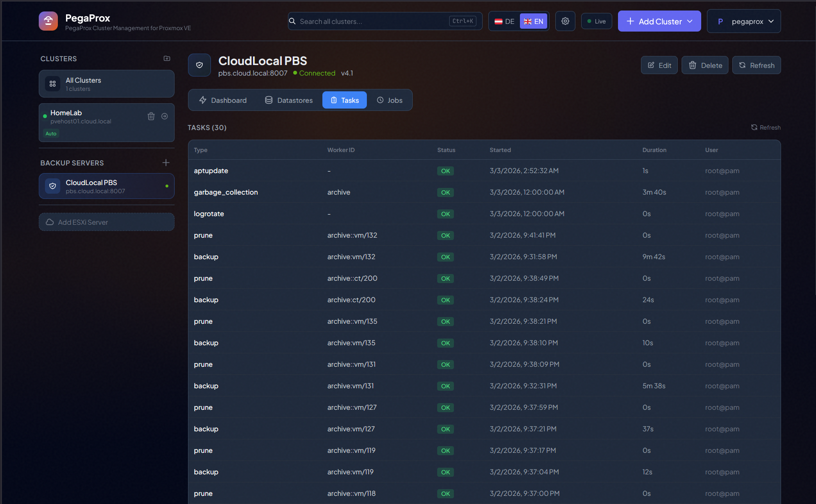Open the Jobs tab
Screen dimensions: 816x504
tap(390, 100)
